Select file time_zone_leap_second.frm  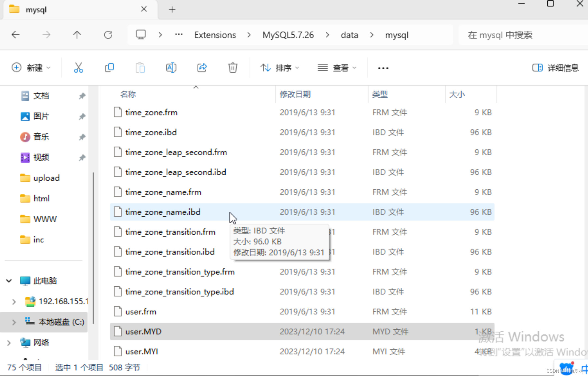click(302, 152)
